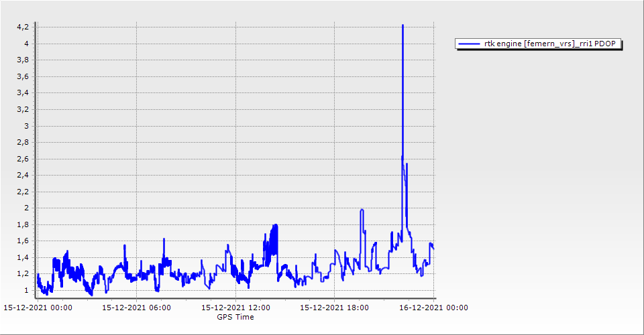Click the flat-topped peak at PDOP 2 after 18:00
This screenshot has height=335, width=644.
pyautogui.click(x=362, y=210)
